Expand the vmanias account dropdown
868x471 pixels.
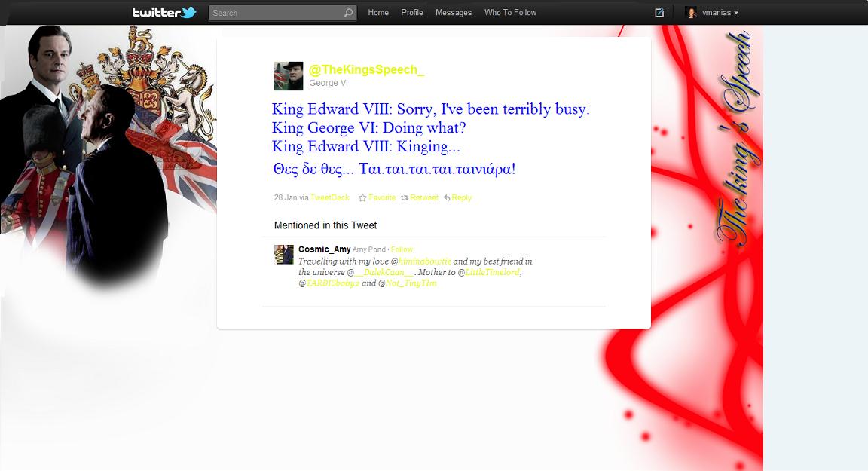720,12
